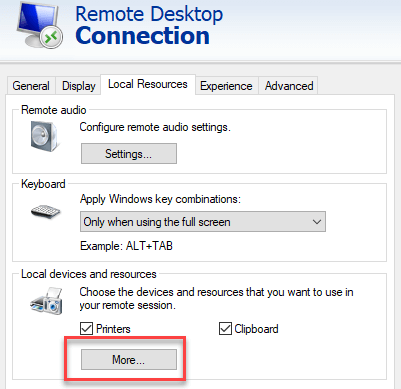
Task: Click the Clipboard label text
Action: tap(256, 329)
